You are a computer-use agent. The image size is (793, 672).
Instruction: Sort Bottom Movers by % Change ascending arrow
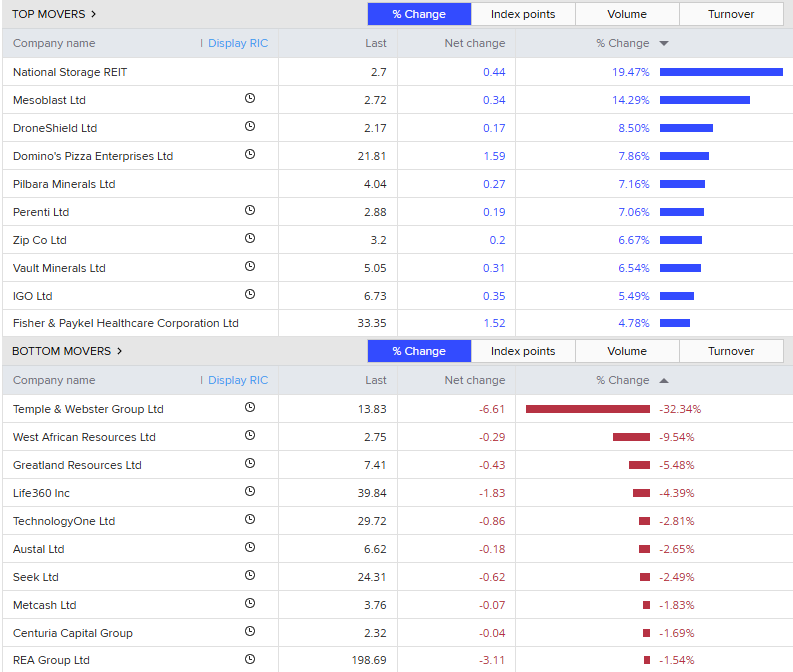coord(664,380)
